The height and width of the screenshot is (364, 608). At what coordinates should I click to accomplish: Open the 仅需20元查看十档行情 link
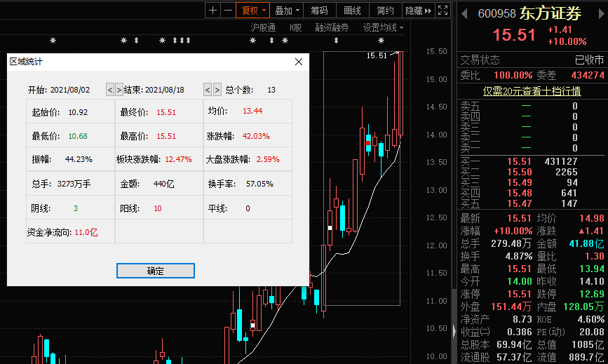click(532, 90)
